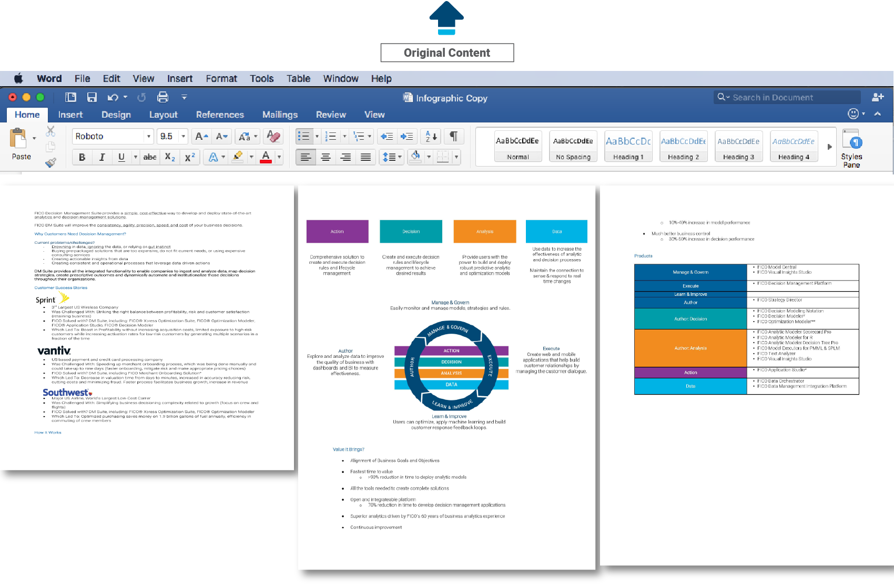Switch to the Insert ribbon tab
Screen dimensions: 894x588
(x=70, y=115)
